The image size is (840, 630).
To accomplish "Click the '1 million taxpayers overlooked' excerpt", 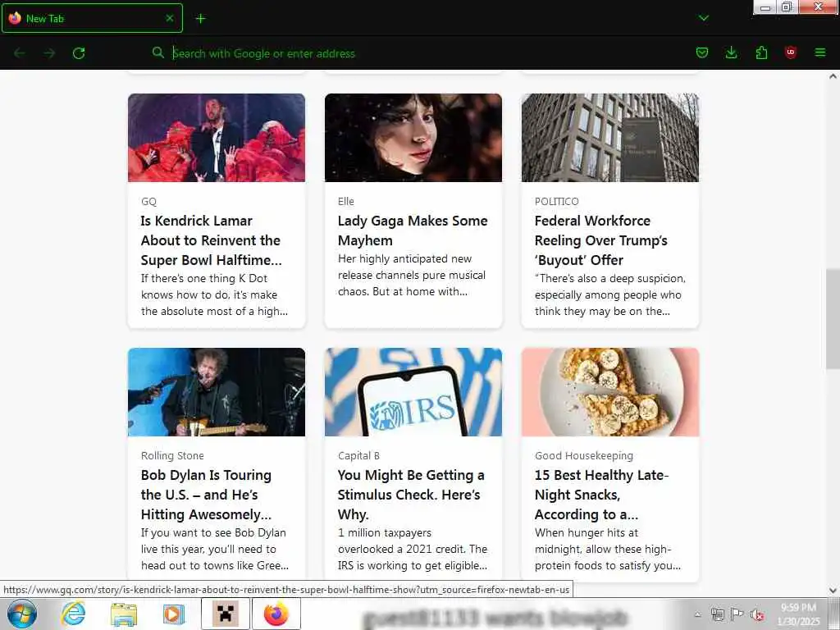I will 413,549.
